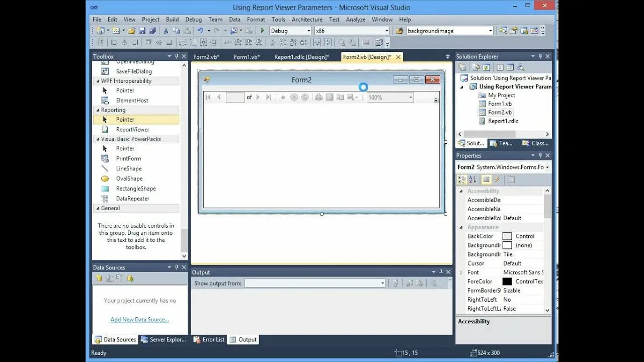The image size is (644, 362).
Task: Click View Code icon in Solution Explorer
Action: [500, 67]
